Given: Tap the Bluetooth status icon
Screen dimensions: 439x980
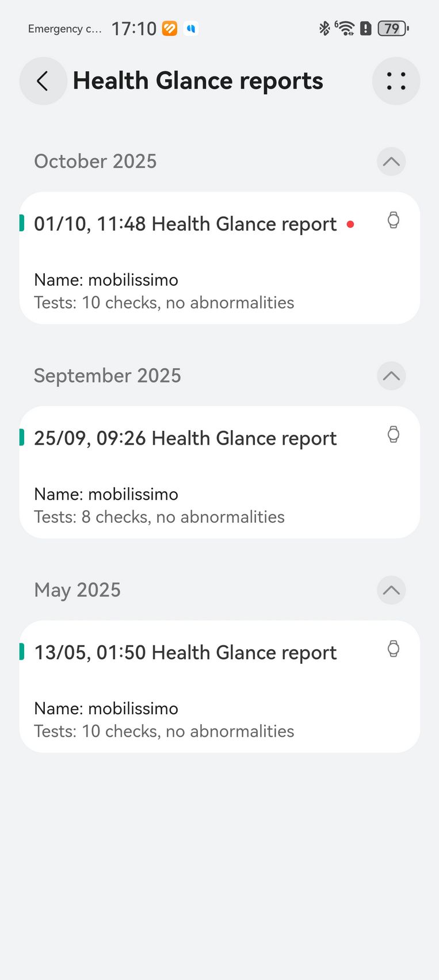Looking at the screenshot, I should pos(325,28).
